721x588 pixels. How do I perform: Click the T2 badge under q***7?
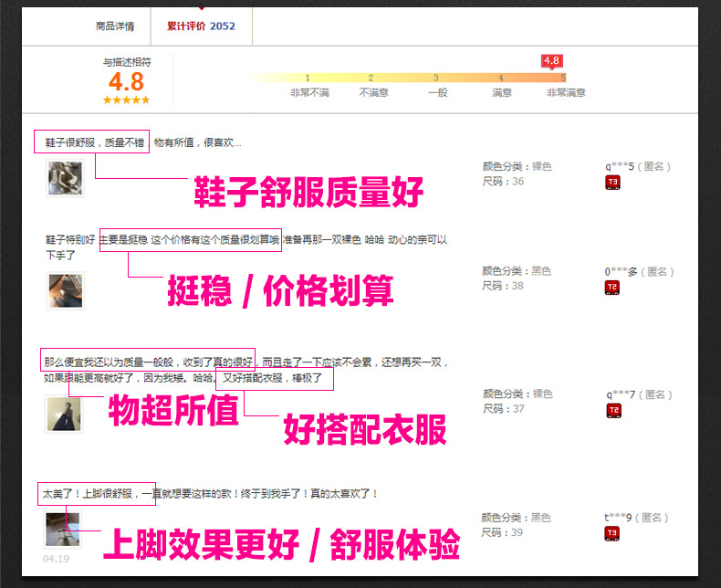pos(613,410)
